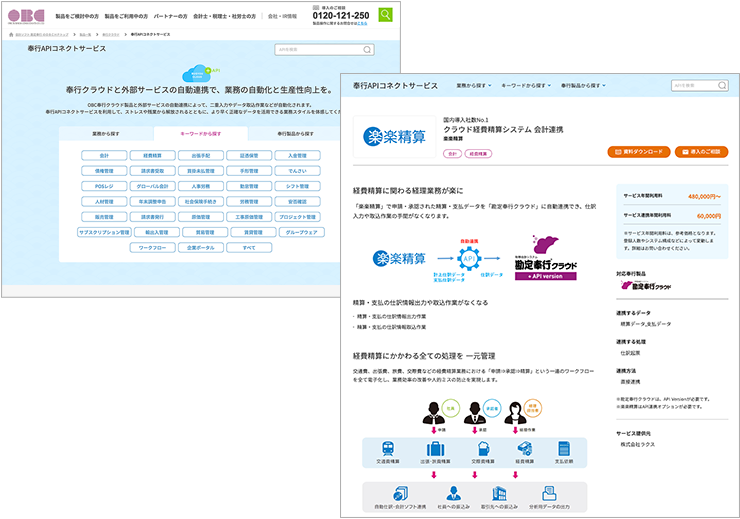Click the 会計 pink tag on product page
Image resolution: width=740 pixels, height=519 pixels.
click(x=452, y=153)
